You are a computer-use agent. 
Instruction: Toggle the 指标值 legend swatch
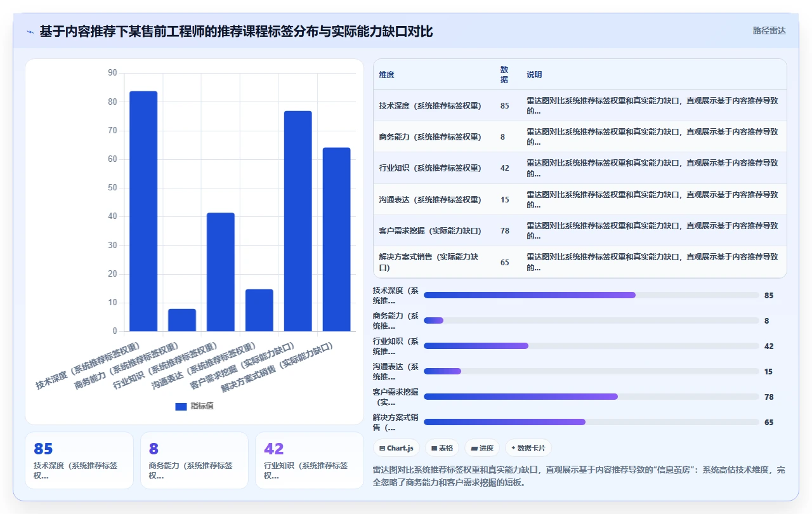[x=181, y=406]
